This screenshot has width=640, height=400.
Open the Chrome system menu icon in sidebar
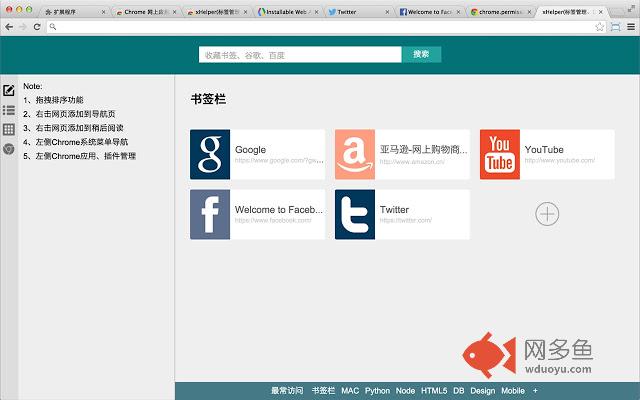9,149
